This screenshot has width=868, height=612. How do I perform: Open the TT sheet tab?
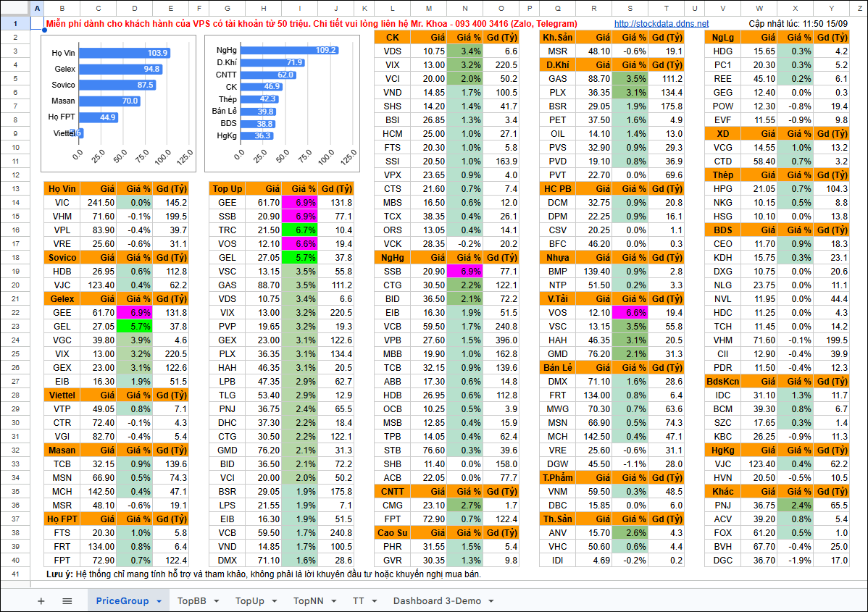358,601
